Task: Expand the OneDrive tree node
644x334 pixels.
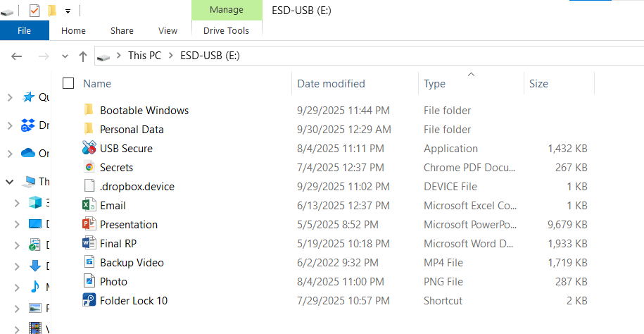Action: point(11,154)
